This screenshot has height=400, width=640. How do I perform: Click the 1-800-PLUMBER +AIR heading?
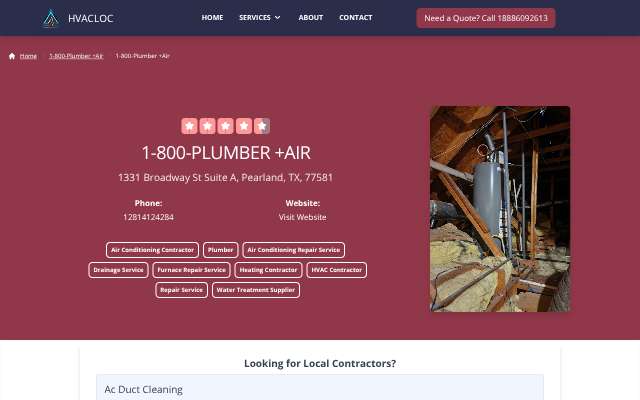226,153
